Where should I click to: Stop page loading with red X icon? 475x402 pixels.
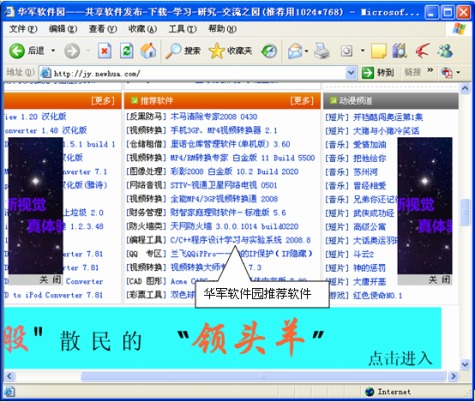pos(104,51)
